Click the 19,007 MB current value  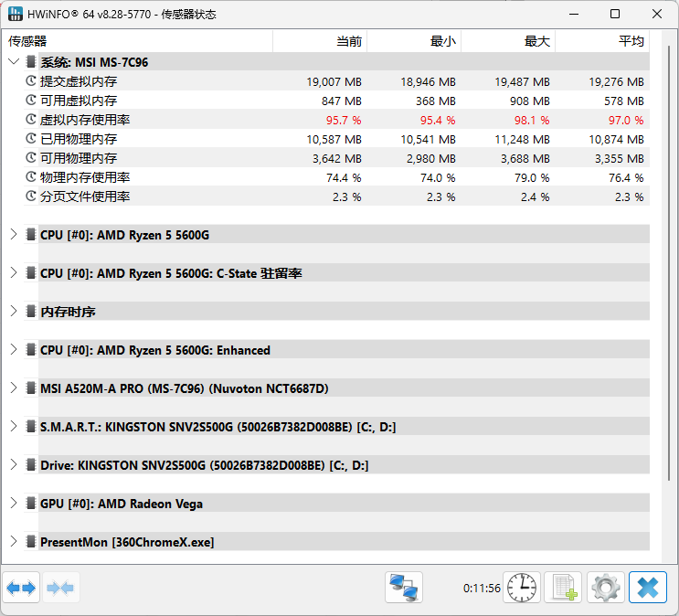334,82
